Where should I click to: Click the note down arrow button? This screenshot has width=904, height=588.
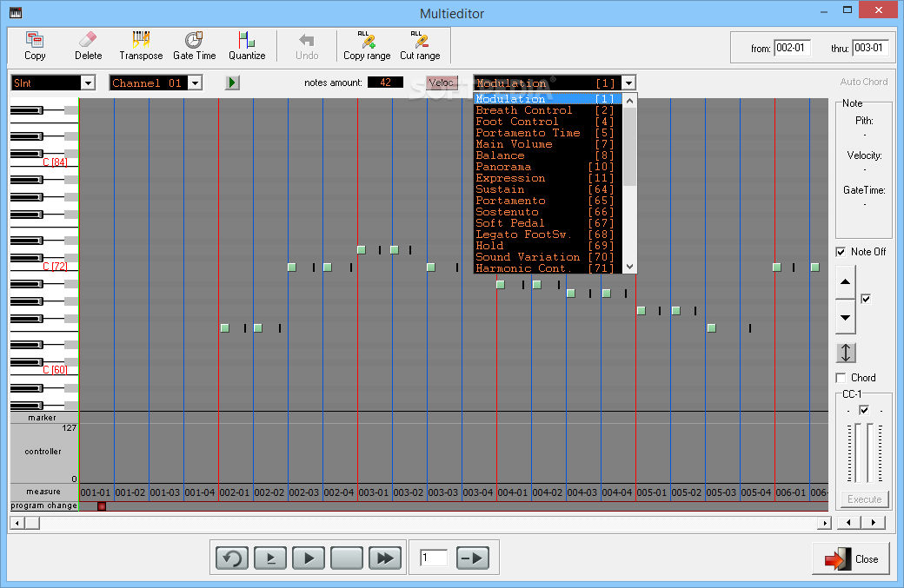(x=845, y=317)
